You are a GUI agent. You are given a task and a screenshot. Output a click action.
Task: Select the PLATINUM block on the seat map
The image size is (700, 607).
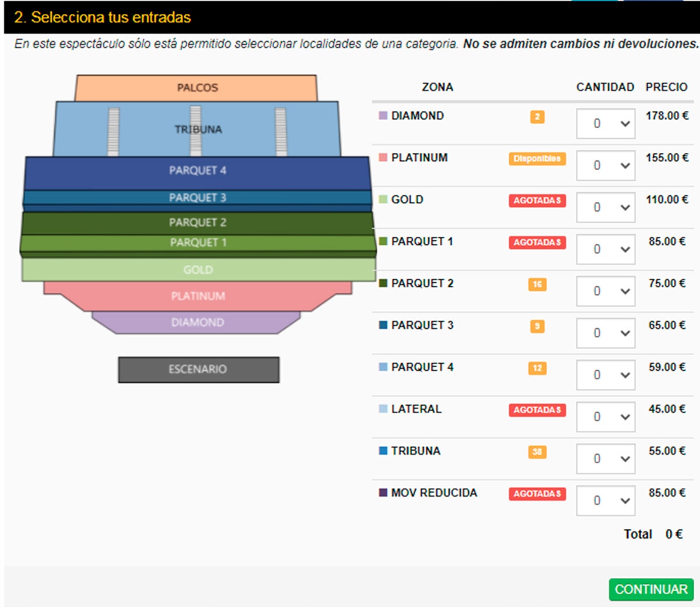(x=198, y=296)
